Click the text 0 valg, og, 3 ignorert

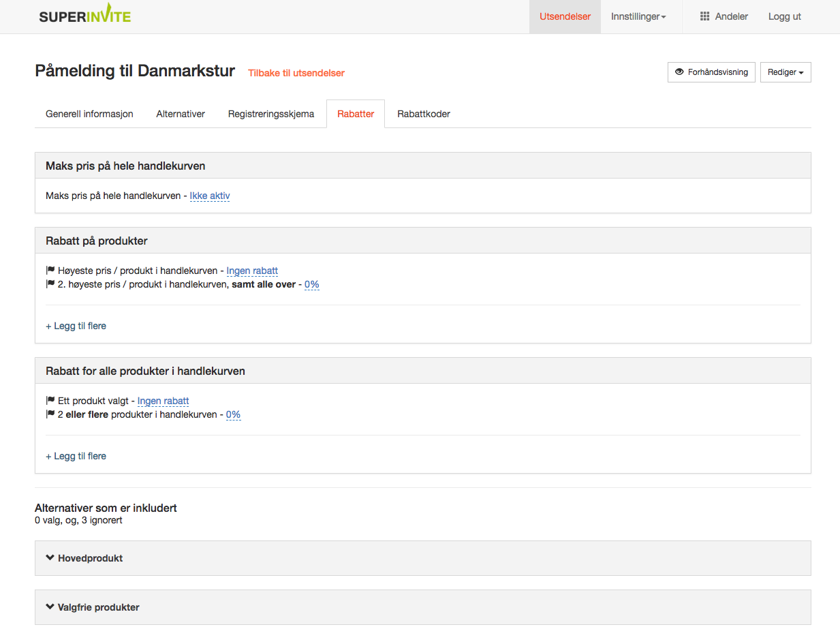78,520
